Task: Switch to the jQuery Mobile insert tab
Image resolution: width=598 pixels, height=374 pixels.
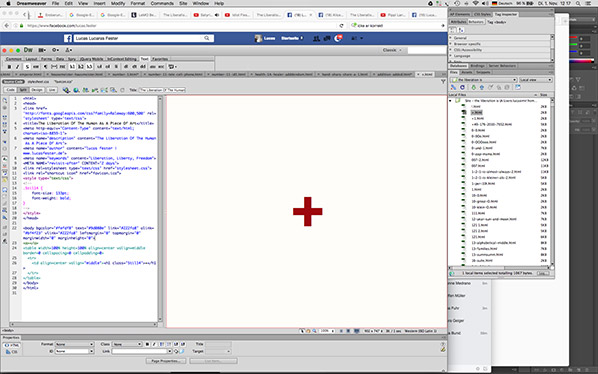Action: (x=91, y=59)
